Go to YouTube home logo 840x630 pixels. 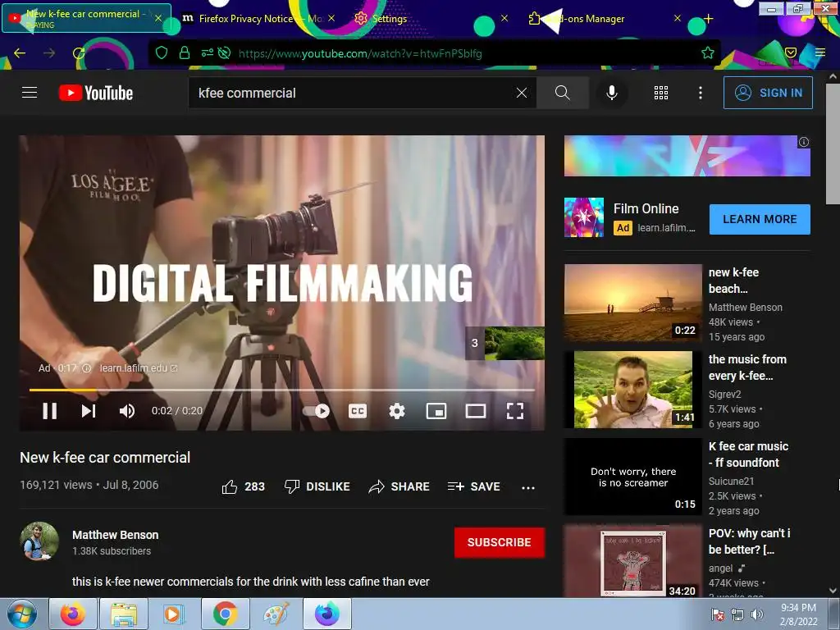click(96, 93)
